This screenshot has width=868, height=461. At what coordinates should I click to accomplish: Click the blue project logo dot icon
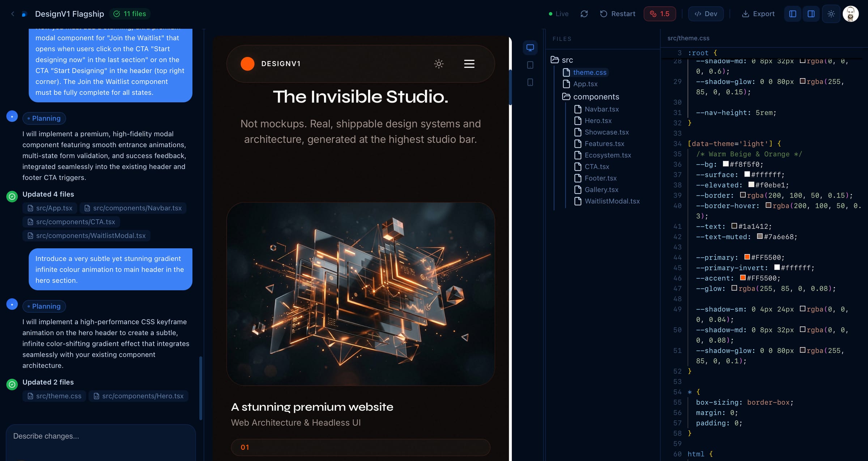click(24, 14)
